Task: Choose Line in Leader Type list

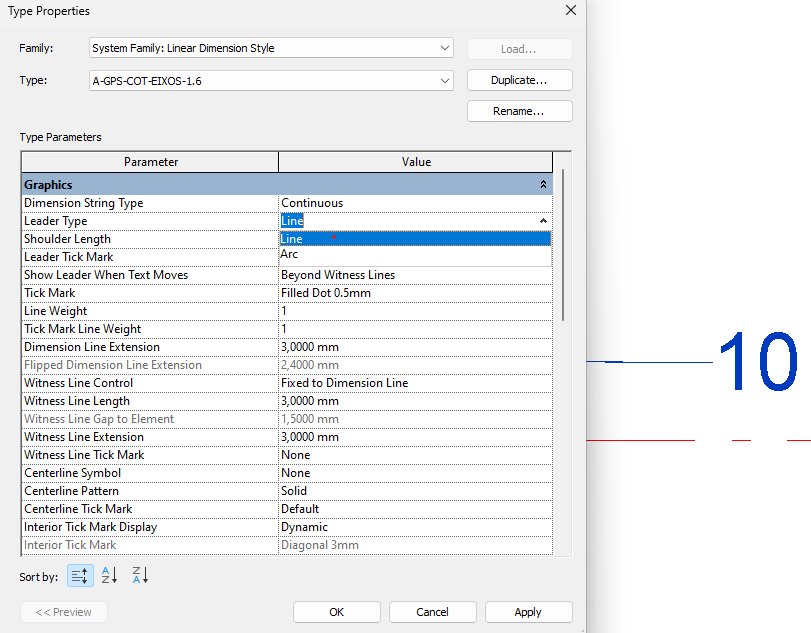Action: (415, 238)
